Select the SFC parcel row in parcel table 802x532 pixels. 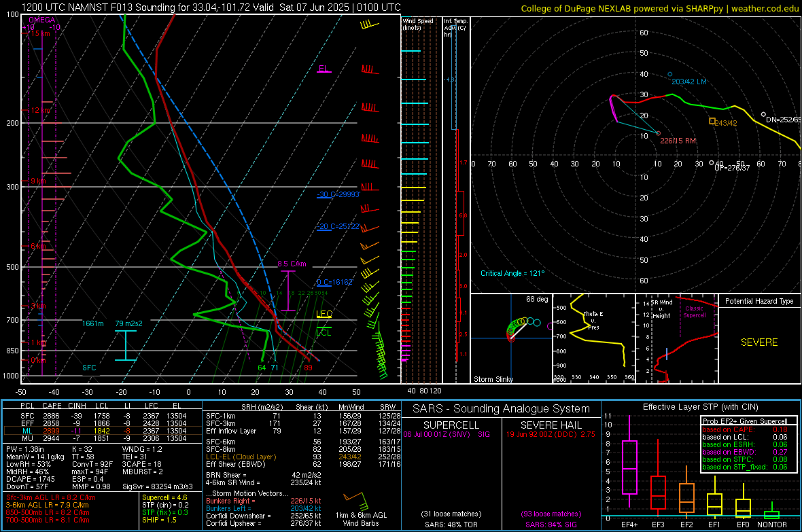(x=103, y=416)
